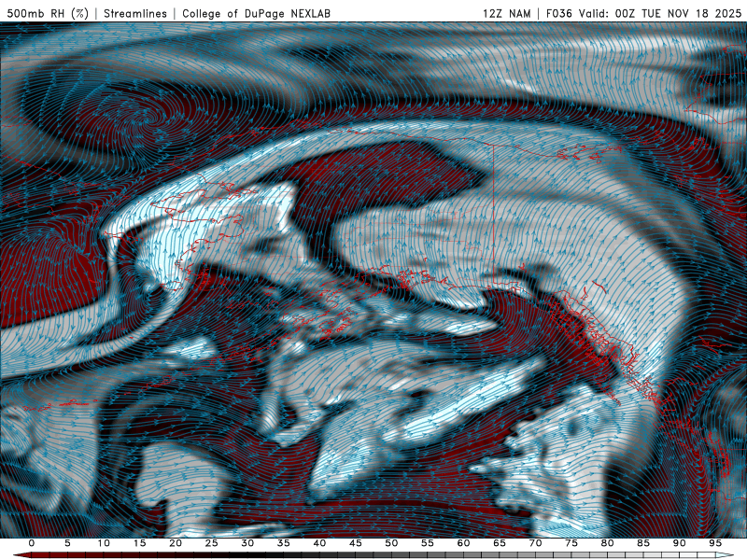Click the "30" value on the color scale

(247, 543)
